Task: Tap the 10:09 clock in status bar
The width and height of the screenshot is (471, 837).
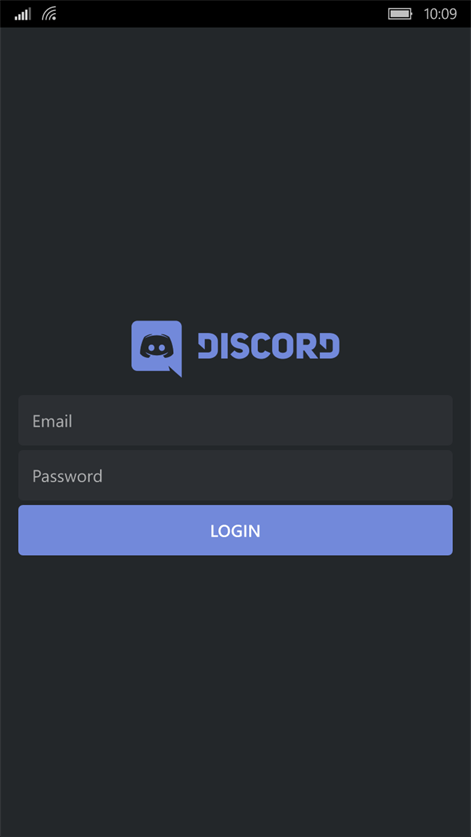Action: click(x=440, y=14)
